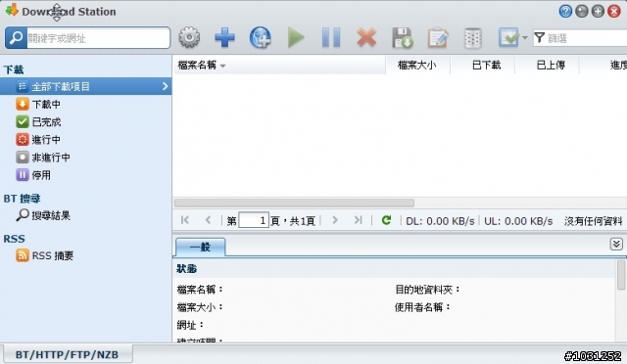Sort by 檔案名稱 column header
627x364 pixels.
(278, 66)
